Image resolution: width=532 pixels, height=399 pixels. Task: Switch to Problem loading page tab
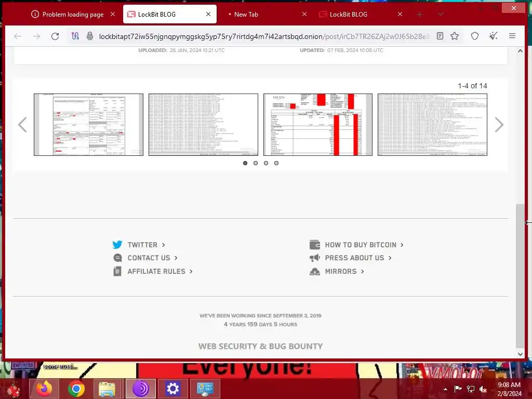[73, 14]
